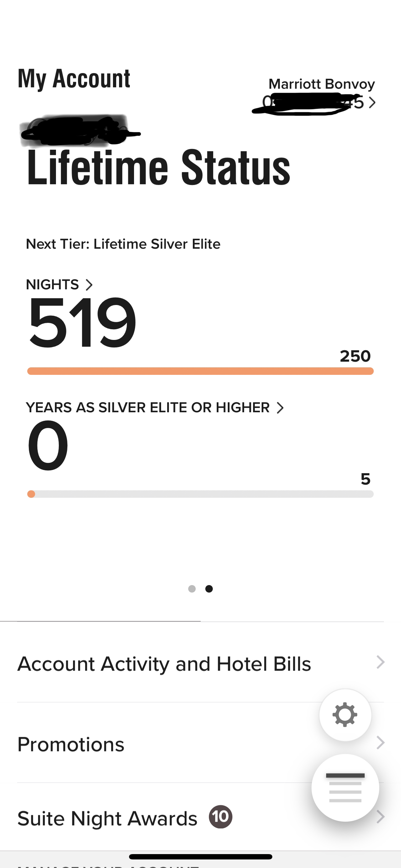Open the settings gear button
The width and height of the screenshot is (401, 868).
[x=345, y=715]
